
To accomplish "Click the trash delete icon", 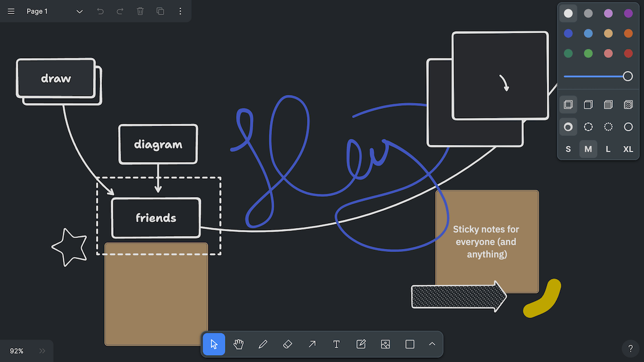I will 140,11.
